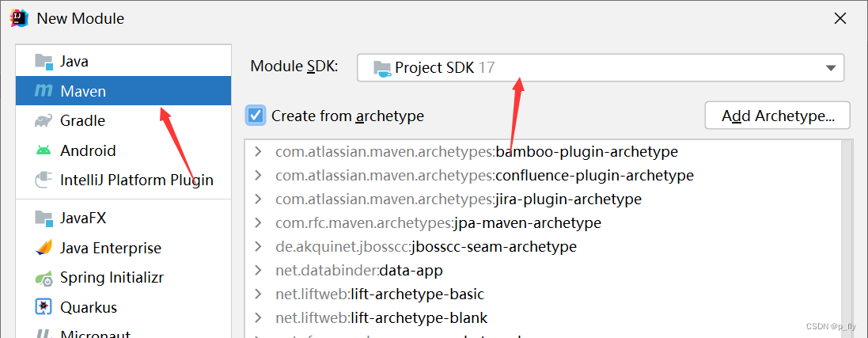Screen dimensions: 868x338
Task: Select jira-plugin-archetype entry
Action: coord(458,199)
